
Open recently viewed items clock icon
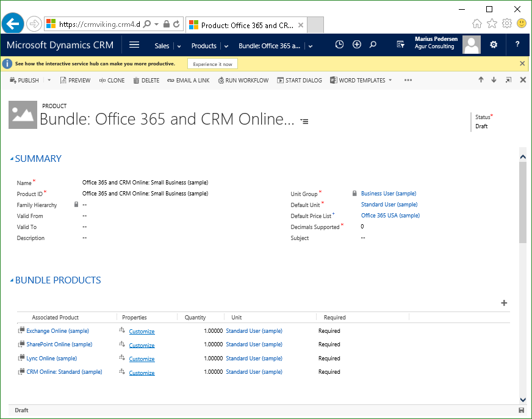point(339,45)
